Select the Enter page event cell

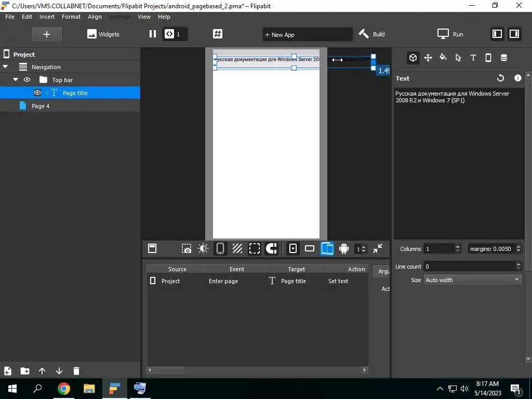(236, 281)
